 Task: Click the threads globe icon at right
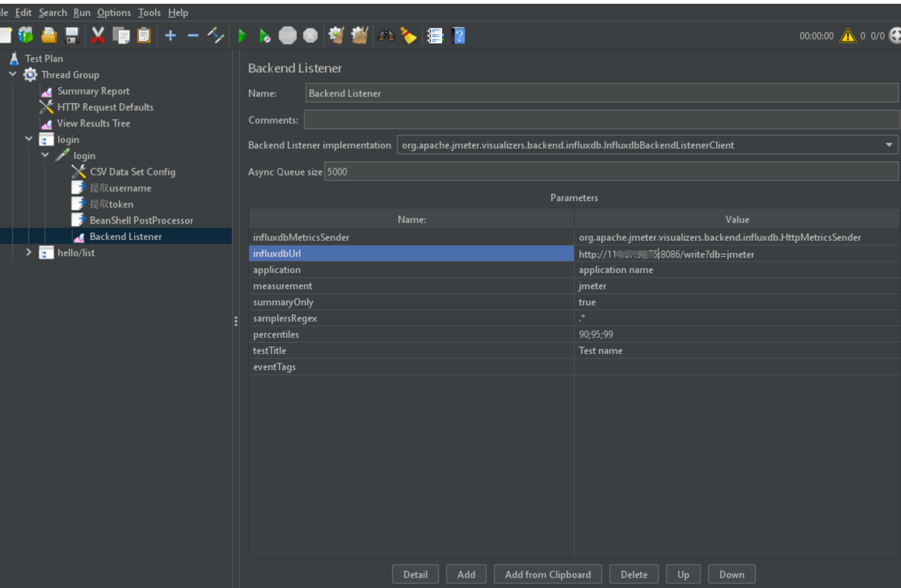(895, 36)
